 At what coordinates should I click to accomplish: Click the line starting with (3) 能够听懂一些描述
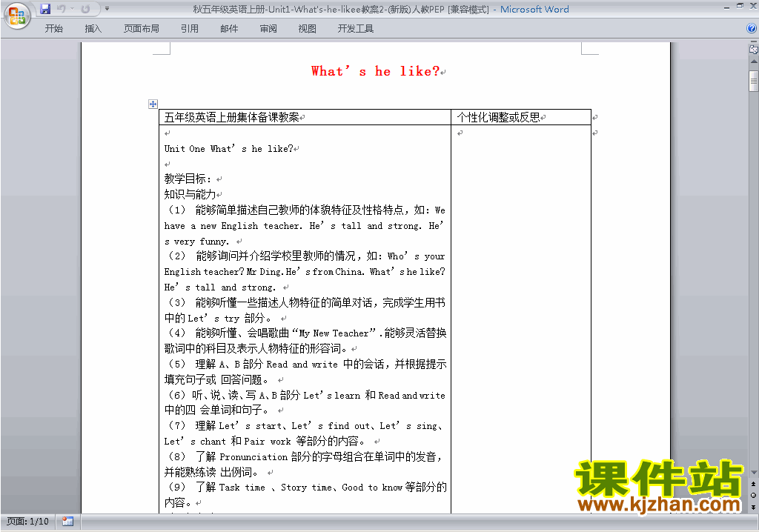point(306,302)
